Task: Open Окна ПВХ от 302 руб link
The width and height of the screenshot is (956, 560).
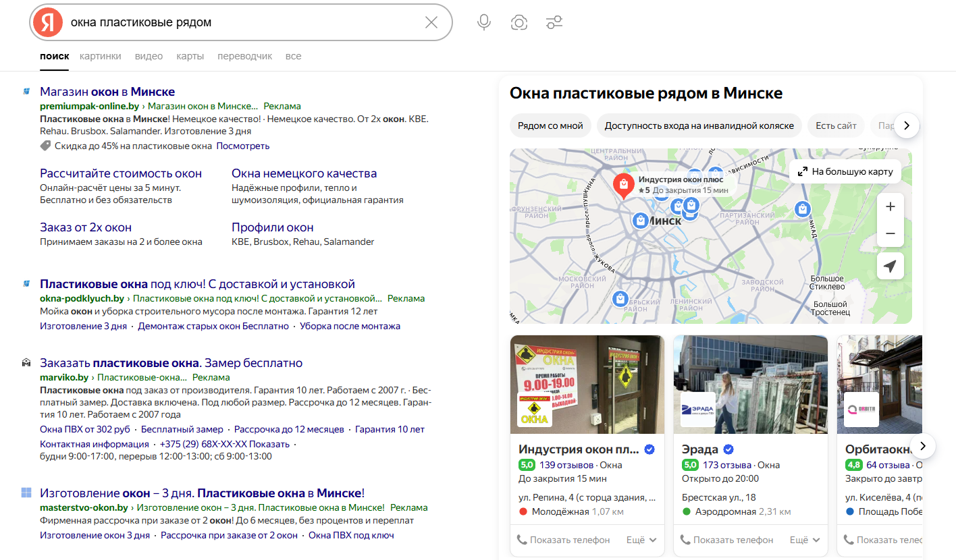Action: [x=85, y=429]
